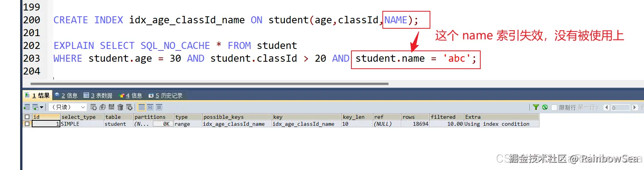Click the rows column header
644x170 pixels.
[x=415, y=117]
